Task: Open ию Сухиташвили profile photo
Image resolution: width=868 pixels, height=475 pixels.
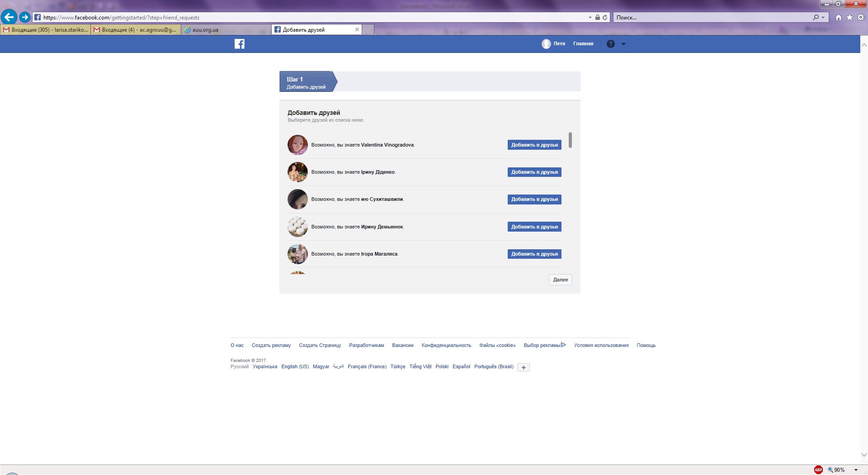Action: [297, 199]
